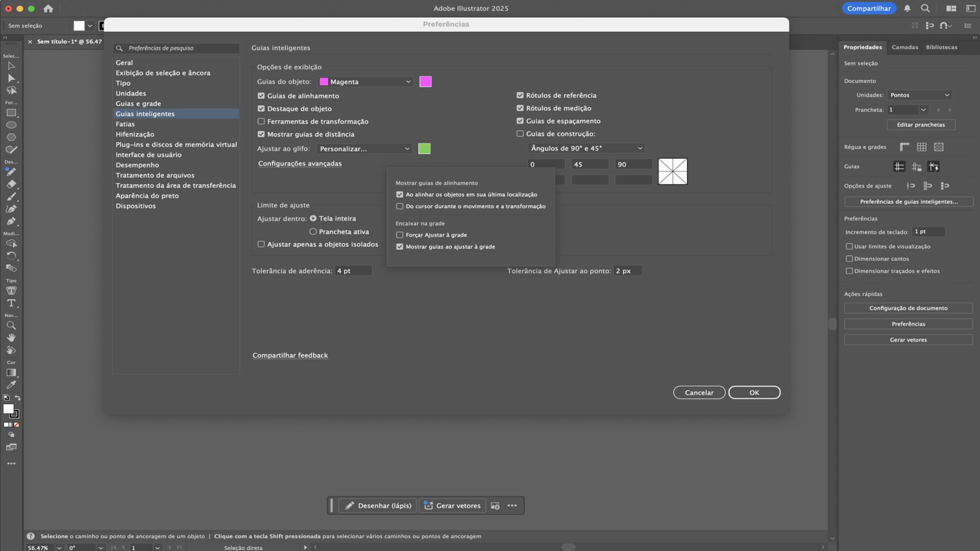980x551 pixels.
Task: Select the Prancheta ativa radio button
Action: (x=313, y=232)
